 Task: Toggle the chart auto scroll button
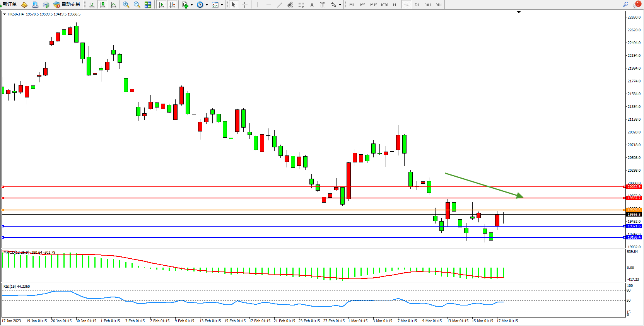(x=161, y=5)
